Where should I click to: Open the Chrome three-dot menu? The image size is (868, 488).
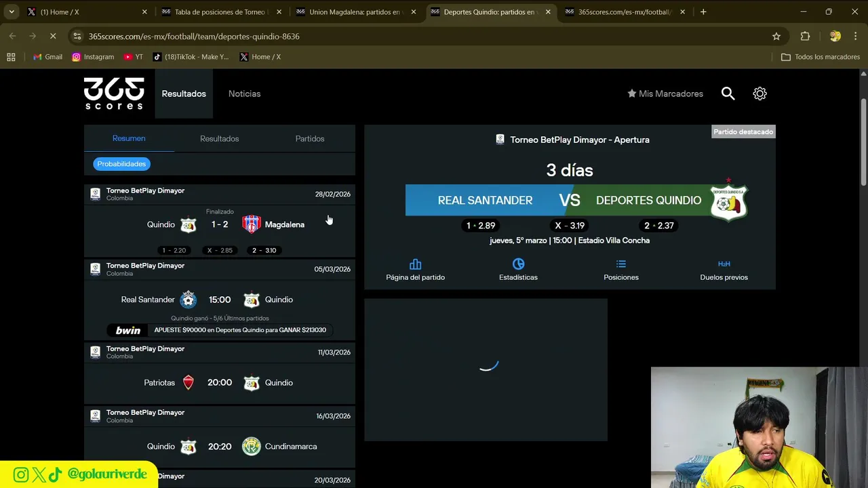tap(854, 36)
